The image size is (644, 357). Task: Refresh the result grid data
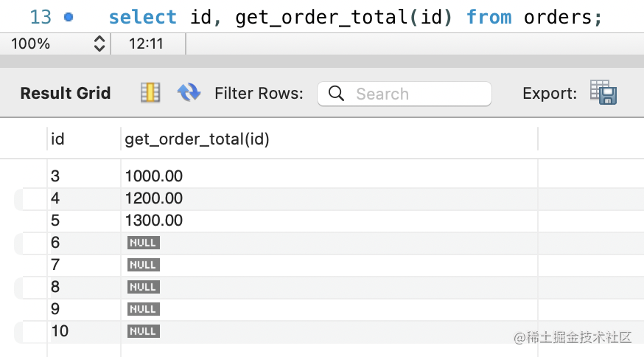[x=189, y=92]
